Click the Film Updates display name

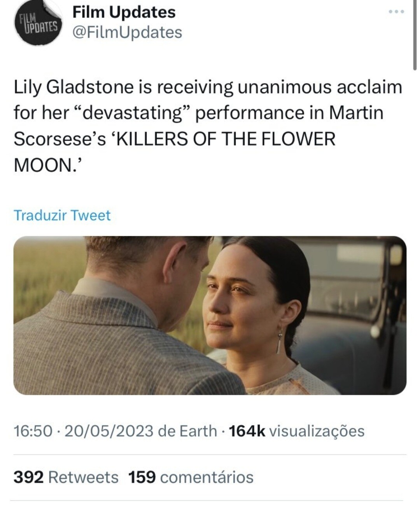click(124, 12)
